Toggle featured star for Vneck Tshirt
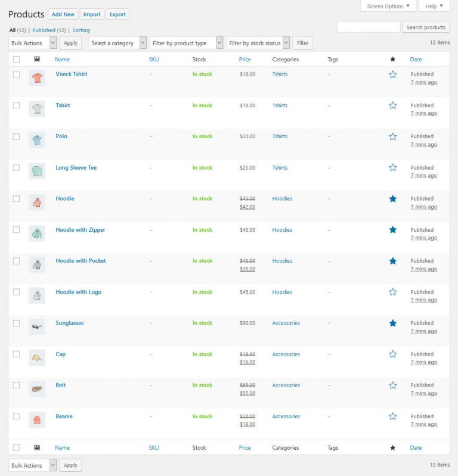 tap(392, 74)
